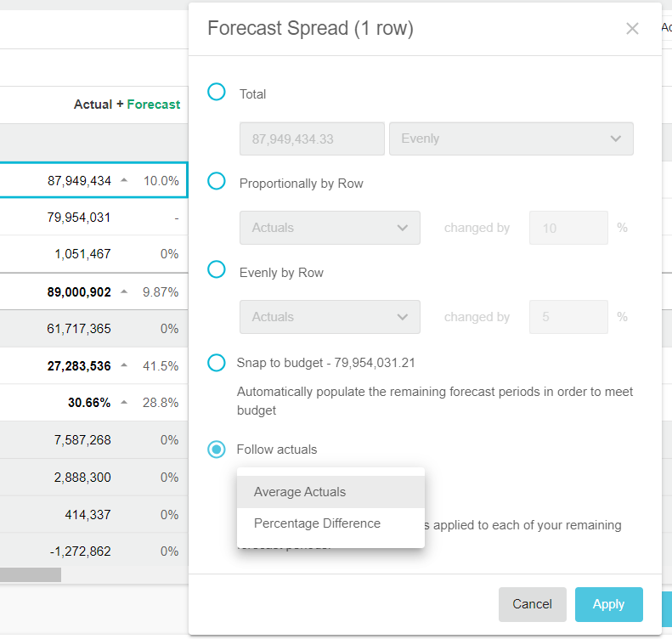Click the up arrow next to 27,283,536
This screenshot has width=672, height=639.
click(125, 365)
